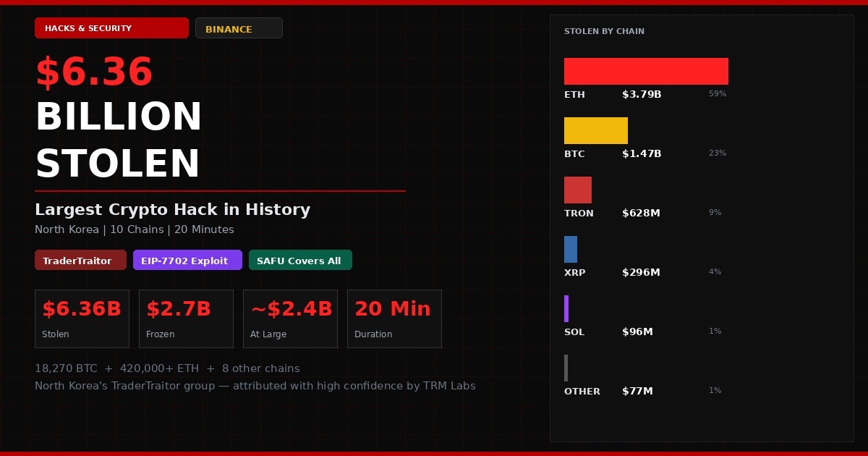Click the ETH chain label
Screen dimensions: 868x456
(574, 95)
